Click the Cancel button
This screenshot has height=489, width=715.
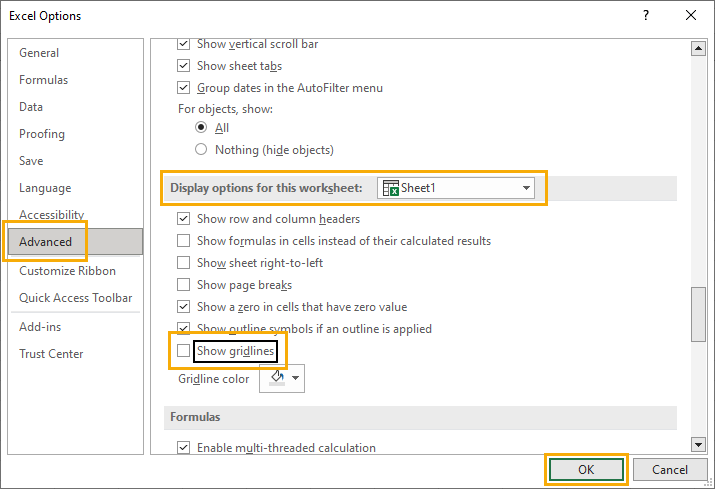(x=670, y=470)
